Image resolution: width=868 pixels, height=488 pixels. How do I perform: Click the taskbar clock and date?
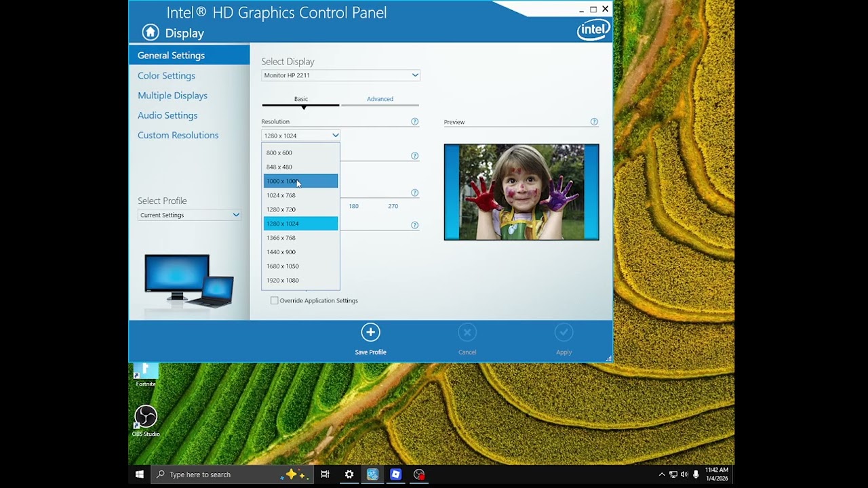716,474
